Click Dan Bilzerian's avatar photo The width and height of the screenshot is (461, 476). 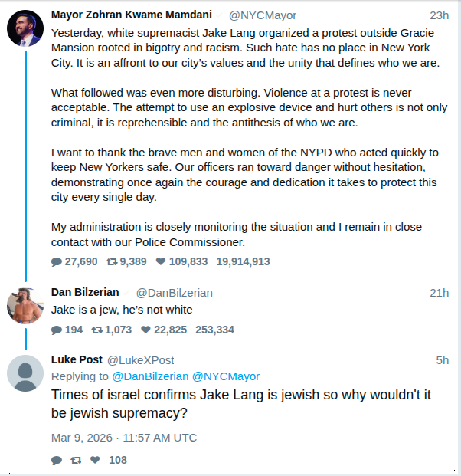[25, 305]
